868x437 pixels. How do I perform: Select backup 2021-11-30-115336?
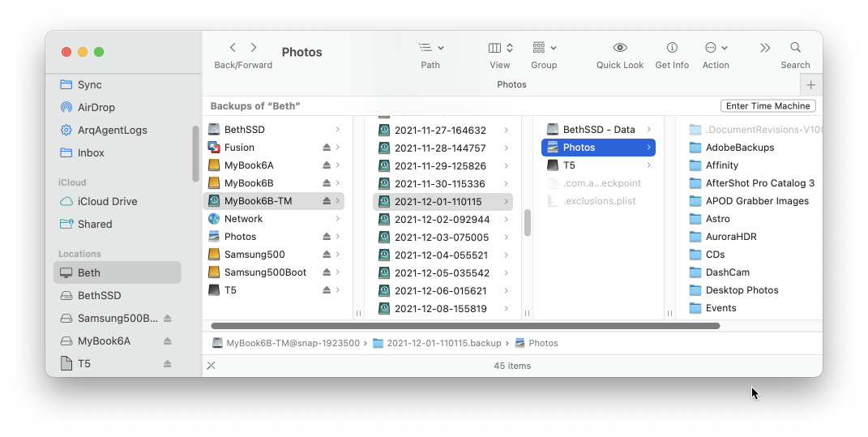coord(443,184)
